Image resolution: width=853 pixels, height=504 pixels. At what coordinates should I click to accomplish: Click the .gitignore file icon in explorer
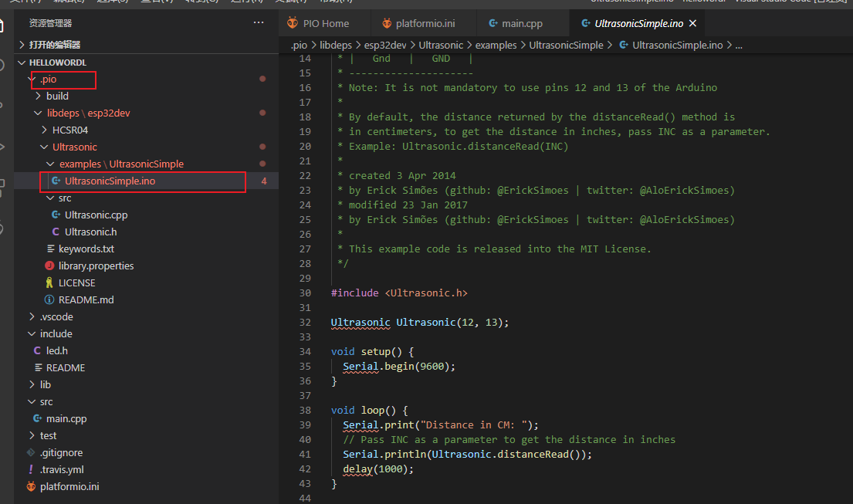[x=31, y=452]
